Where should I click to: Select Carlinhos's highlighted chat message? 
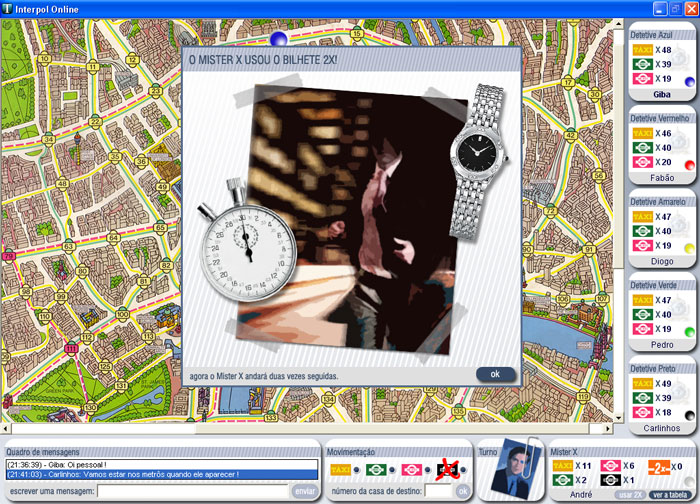pos(162,476)
